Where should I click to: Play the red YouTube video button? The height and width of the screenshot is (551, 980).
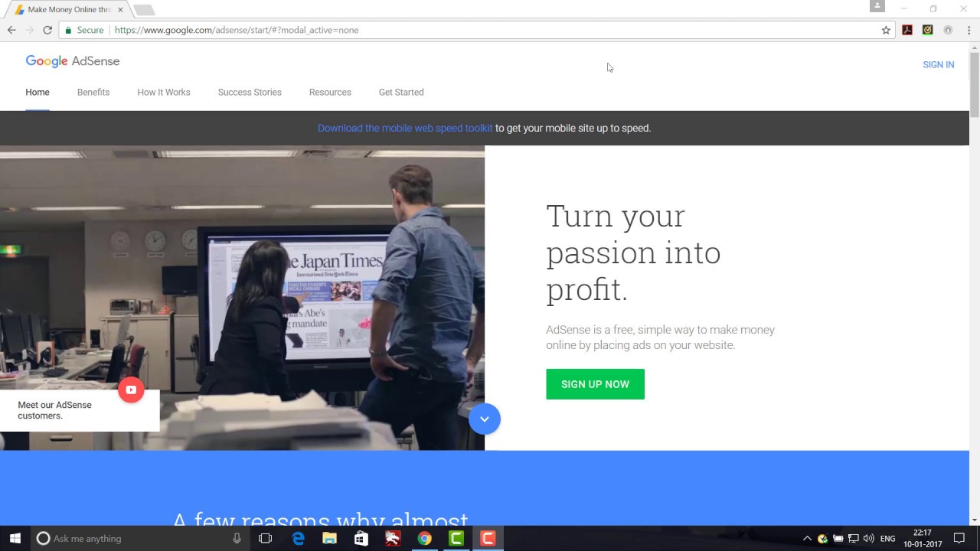131,390
